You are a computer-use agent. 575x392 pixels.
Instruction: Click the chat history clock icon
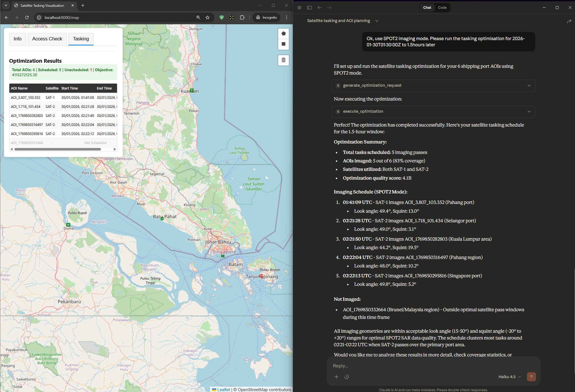[x=347, y=377]
